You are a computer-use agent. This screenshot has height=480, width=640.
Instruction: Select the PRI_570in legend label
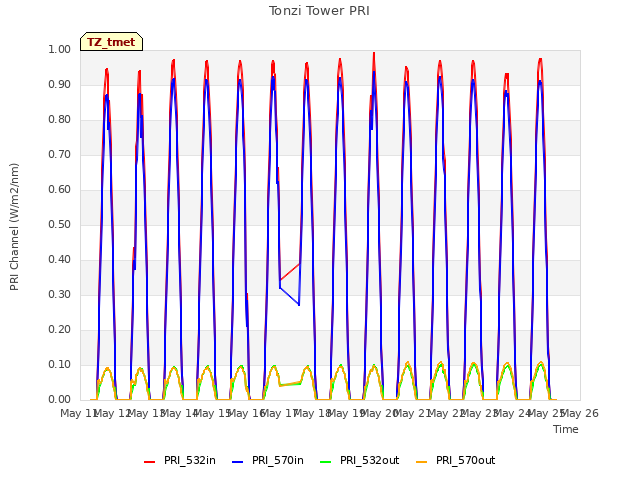tap(278, 460)
